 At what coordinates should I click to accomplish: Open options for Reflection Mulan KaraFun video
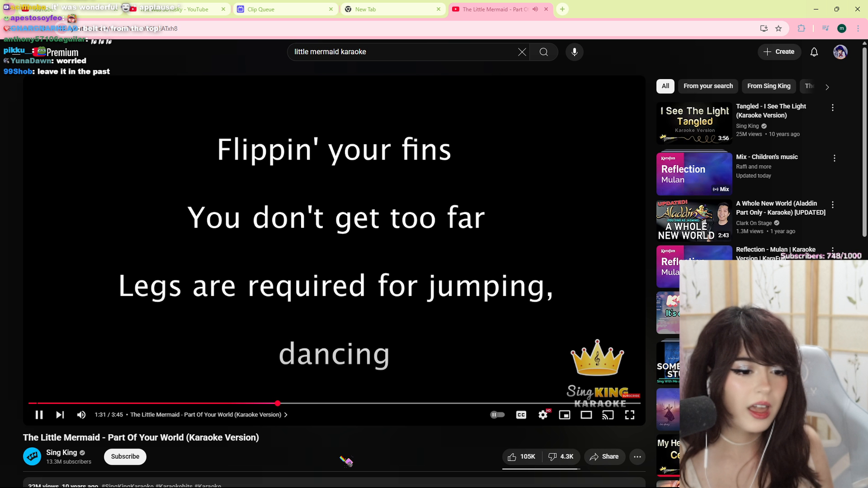833,251
